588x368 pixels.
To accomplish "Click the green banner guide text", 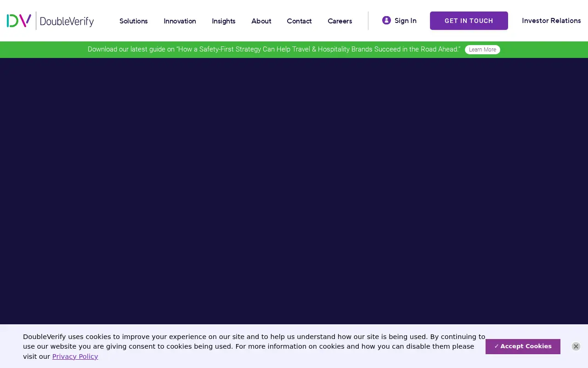I will (274, 49).
